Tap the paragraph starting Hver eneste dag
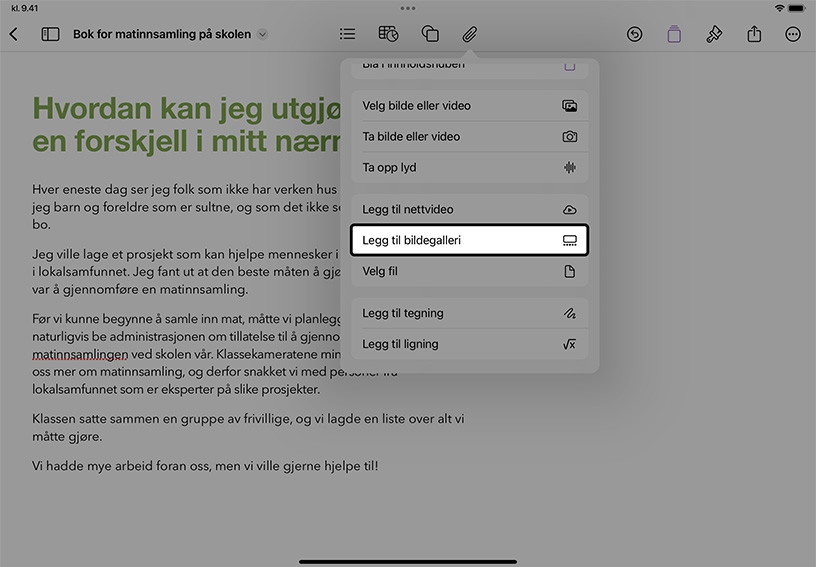816x567 pixels. (x=187, y=207)
